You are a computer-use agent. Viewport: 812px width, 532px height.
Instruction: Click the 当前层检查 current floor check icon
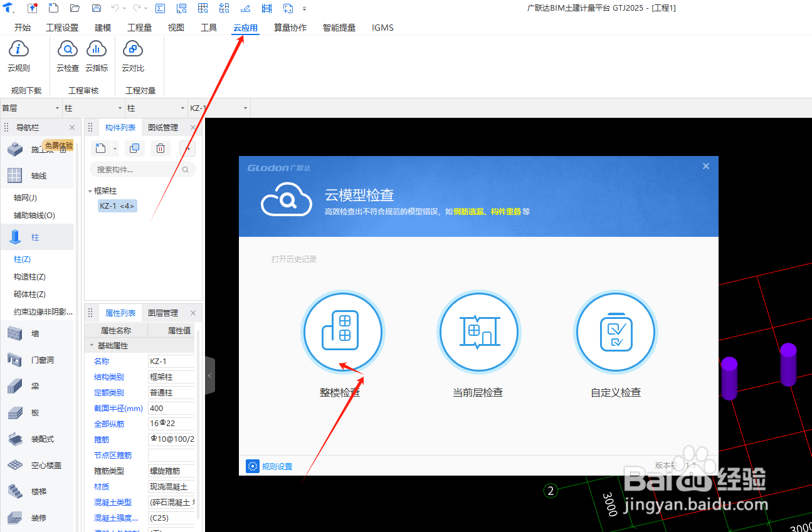(x=478, y=332)
